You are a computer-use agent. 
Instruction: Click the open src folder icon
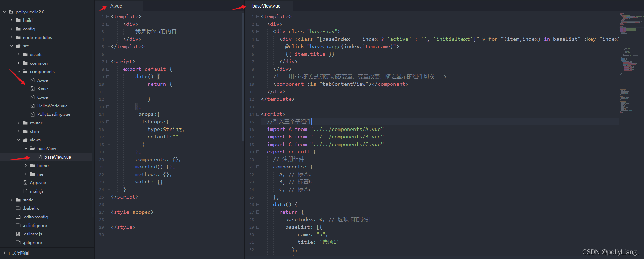[18, 46]
